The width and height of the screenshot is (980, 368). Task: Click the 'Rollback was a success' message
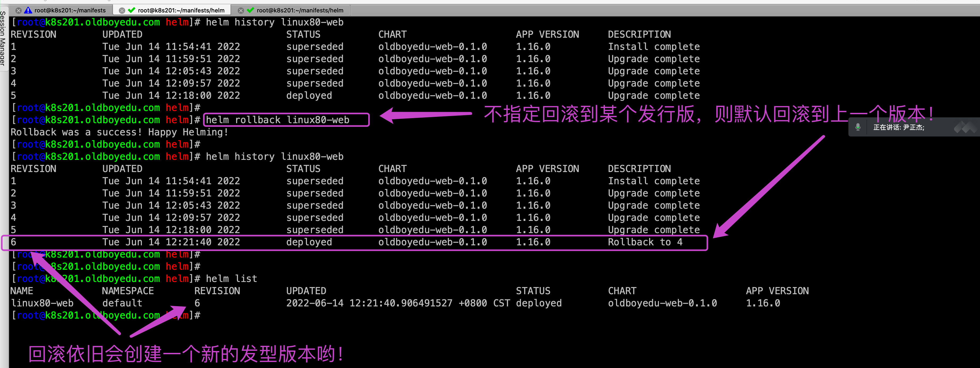tap(119, 132)
